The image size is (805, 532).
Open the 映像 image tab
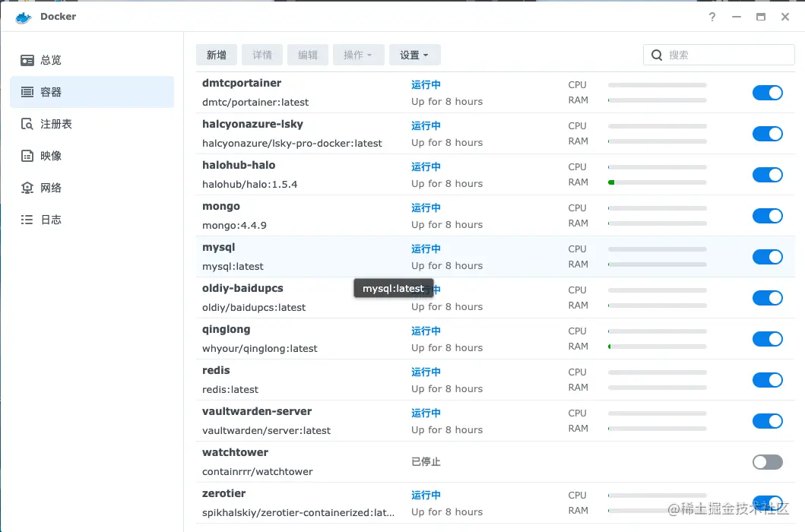[x=92, y=156]
